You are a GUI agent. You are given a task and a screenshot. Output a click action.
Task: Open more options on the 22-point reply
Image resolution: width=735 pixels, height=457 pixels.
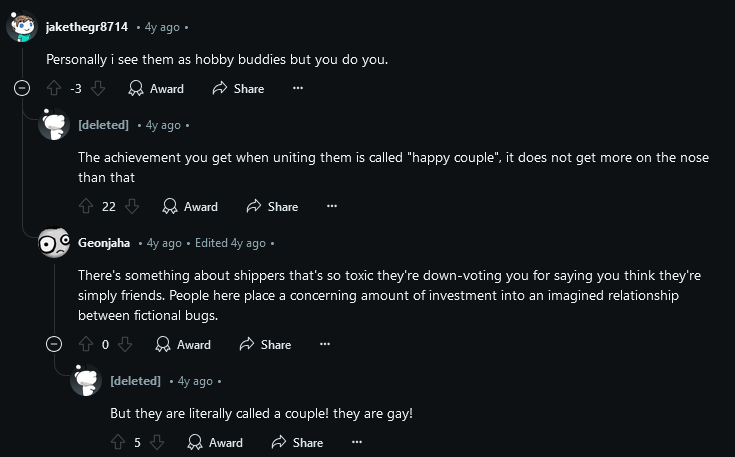coord(332,207)
